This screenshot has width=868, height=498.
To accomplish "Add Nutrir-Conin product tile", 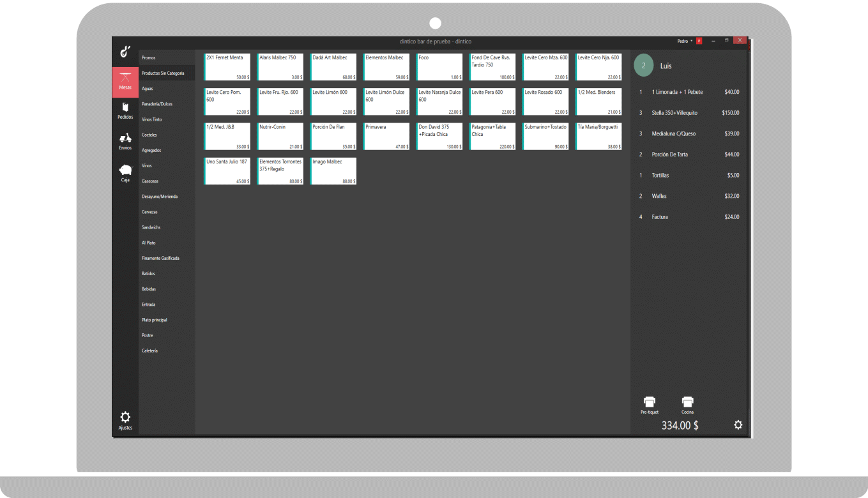I will pyautogui.click(x=280, y=137).
